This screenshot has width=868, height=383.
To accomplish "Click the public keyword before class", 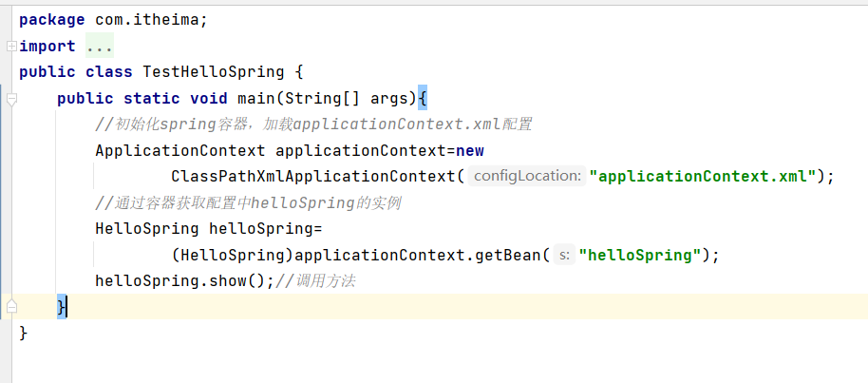I will click(x=47, y=72).
